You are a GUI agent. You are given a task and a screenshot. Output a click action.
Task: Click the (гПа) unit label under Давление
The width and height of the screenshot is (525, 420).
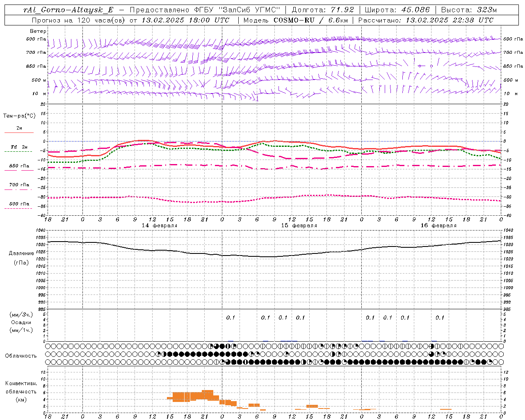pos(21,262)
